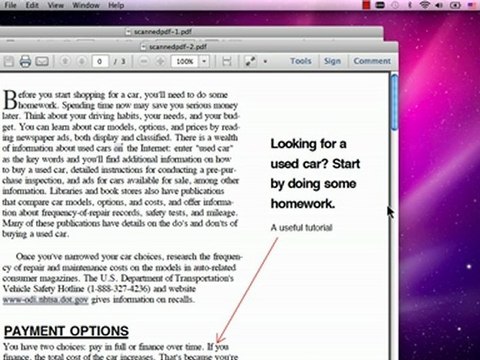Screen dimensions: 480x360
Task: Click the Wi-Fi icon in menu bar
Action: point(424,5)
